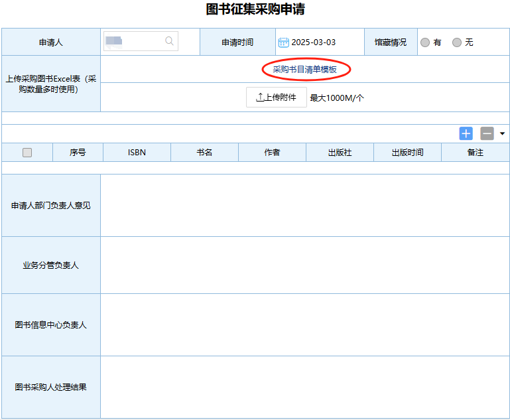Open the calendar icon for 申请时间
Screen dimensions: 510x420
click(x=283, y=42)
